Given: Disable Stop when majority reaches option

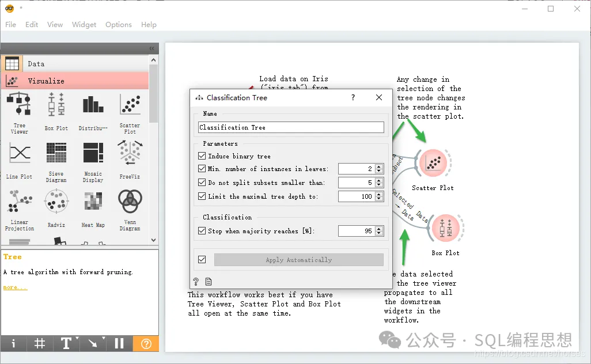Looking at the screenshot, I should tap(202, 230).
